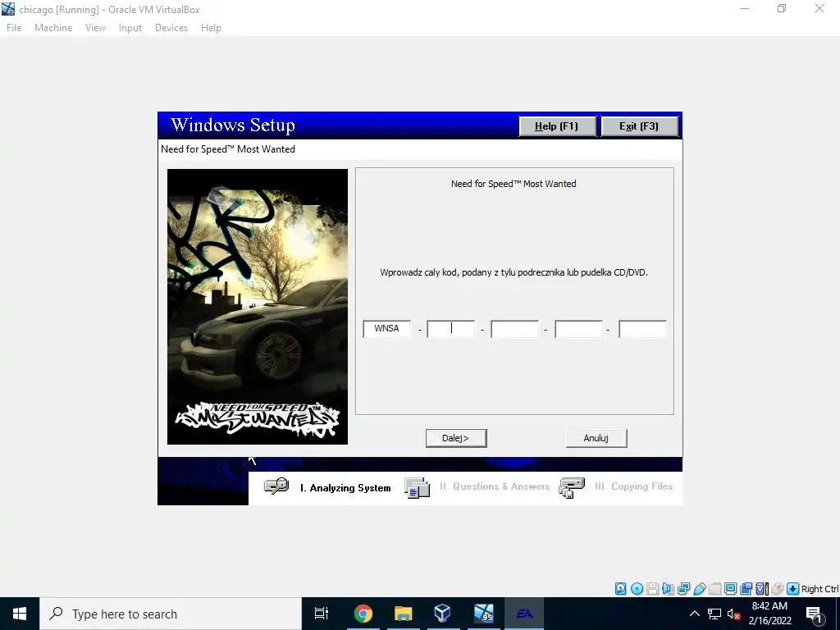Switch to the Windows 95 VM taskbar icon
840x630 pixels.
[x=484, y=614]
